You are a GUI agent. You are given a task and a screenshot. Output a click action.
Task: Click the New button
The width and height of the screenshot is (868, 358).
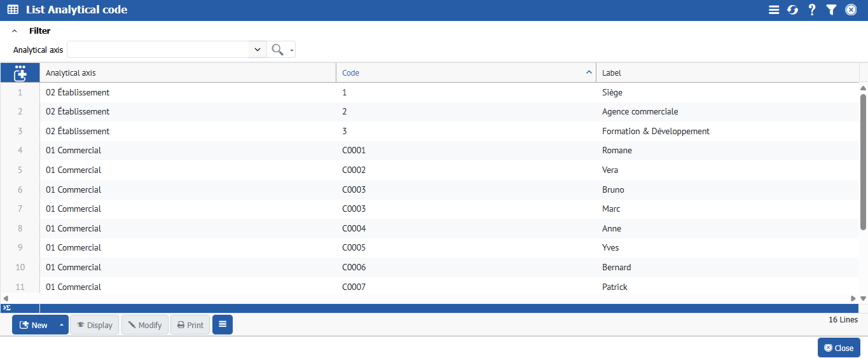(x=34, y=325)
